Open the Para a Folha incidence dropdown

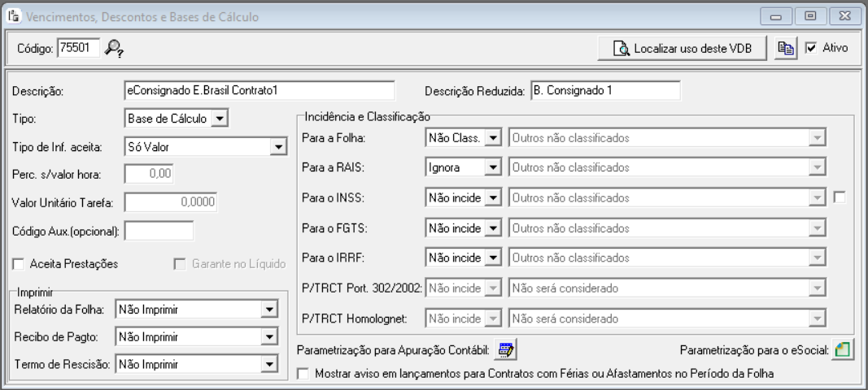493,138
